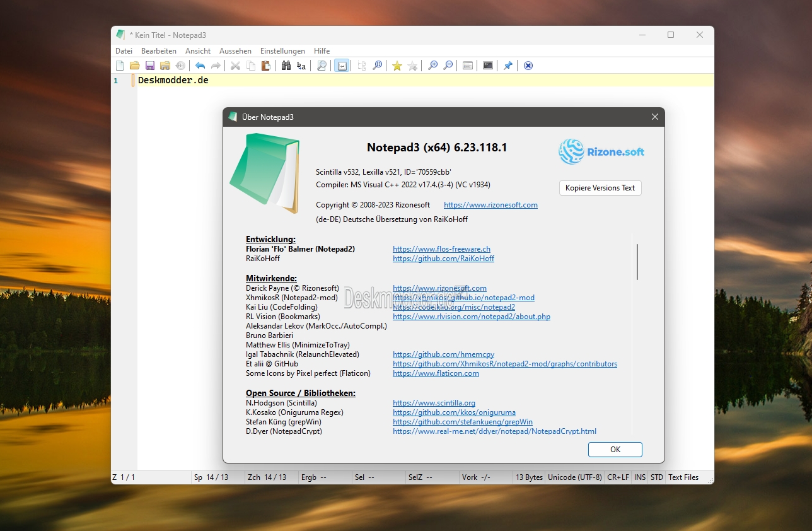Open the Text Files scheme selector

(683, 477)
